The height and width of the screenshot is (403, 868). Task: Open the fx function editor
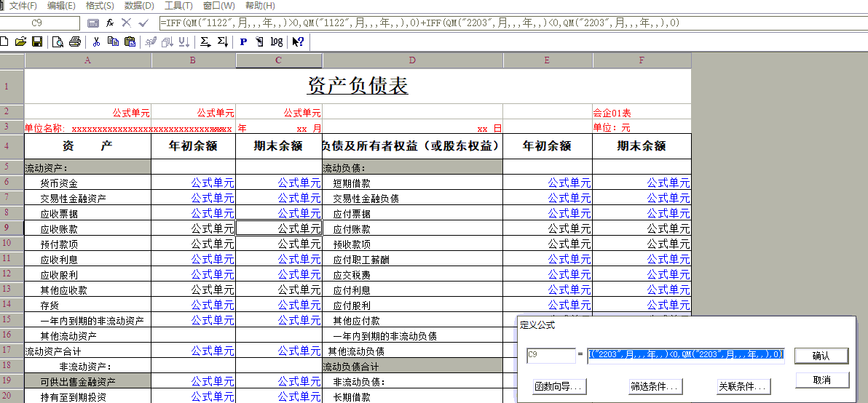(x=110, y=23)
